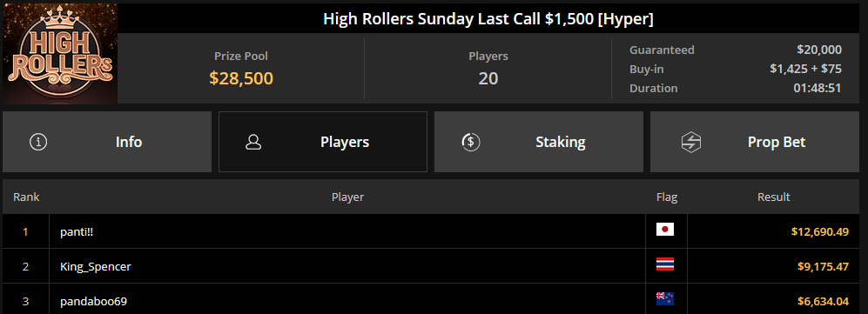The width and height of the screenshot is (868, 314).
Task: Select the Prop Bet tab
Action: (755, 142)
